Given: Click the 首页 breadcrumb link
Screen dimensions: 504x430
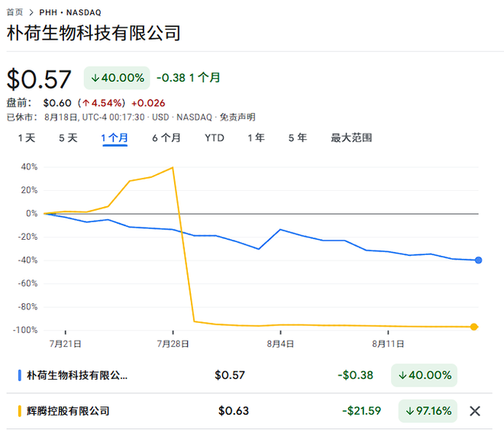Looking at the screenshot, I should (15, 13).
